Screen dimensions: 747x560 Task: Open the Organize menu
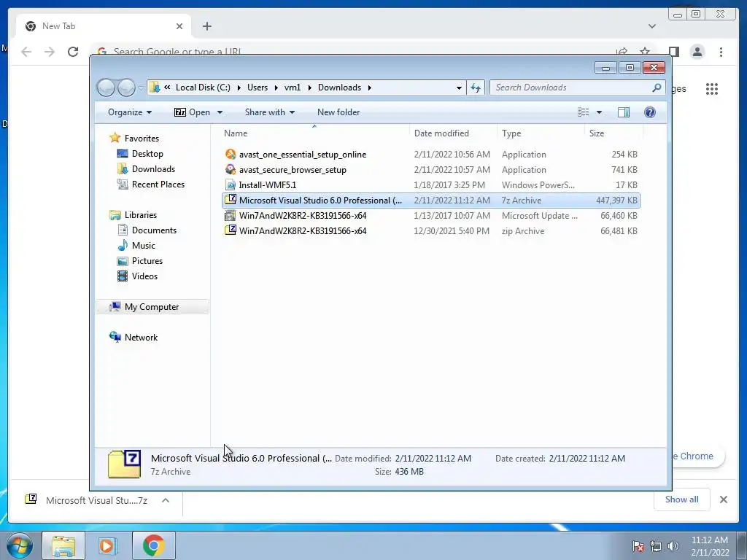tap(130, 112)
